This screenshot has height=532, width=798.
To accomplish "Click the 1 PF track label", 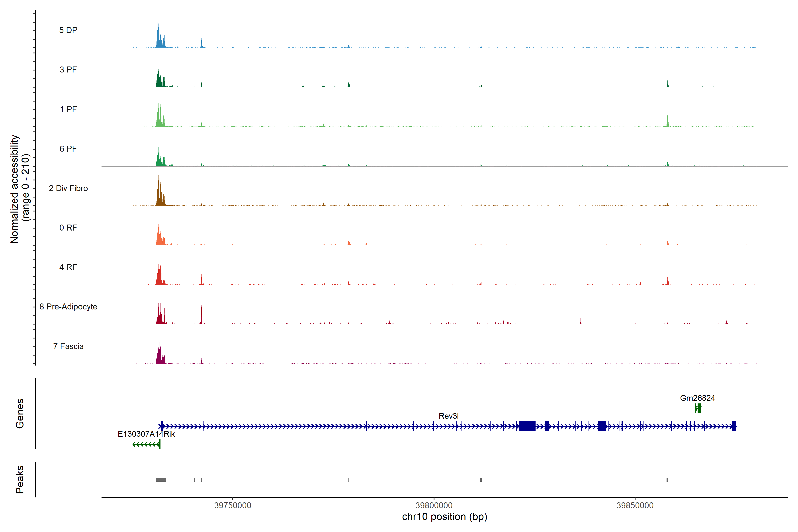I will [68, 109].
